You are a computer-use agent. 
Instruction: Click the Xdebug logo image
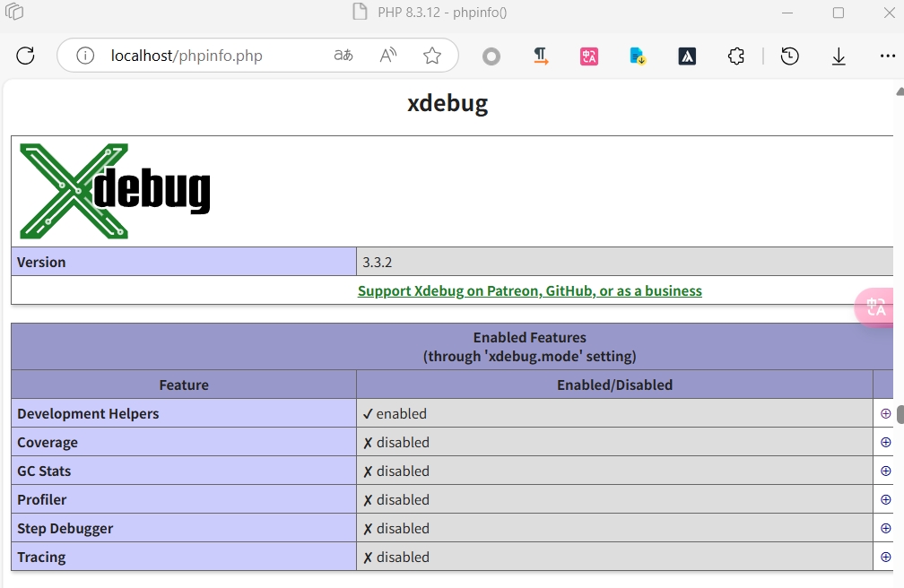[x=115, y=191]
